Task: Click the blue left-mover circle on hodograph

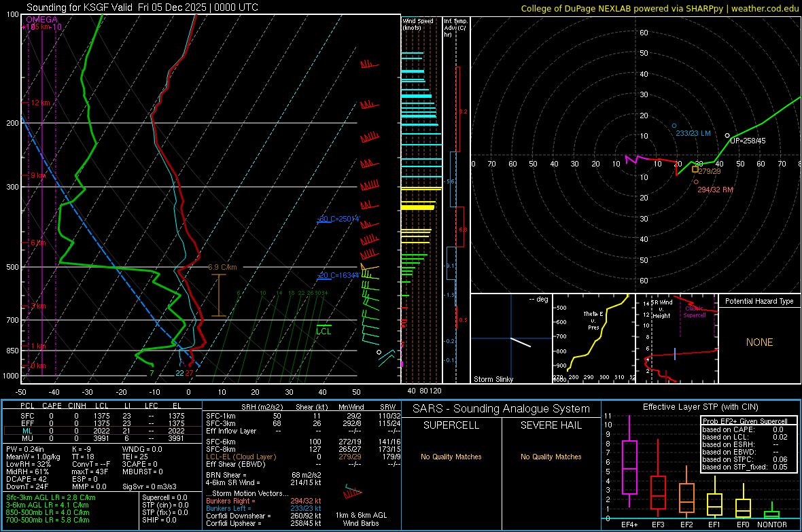Action: pyautogui.click(x=674, y=126)
